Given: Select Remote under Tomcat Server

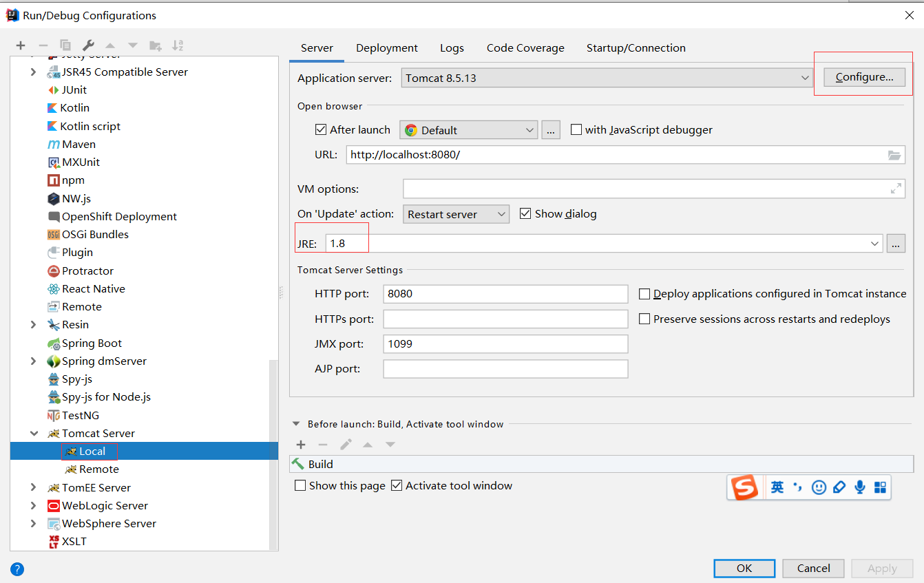Looking at the screenshot, I should tap(98, 469).
